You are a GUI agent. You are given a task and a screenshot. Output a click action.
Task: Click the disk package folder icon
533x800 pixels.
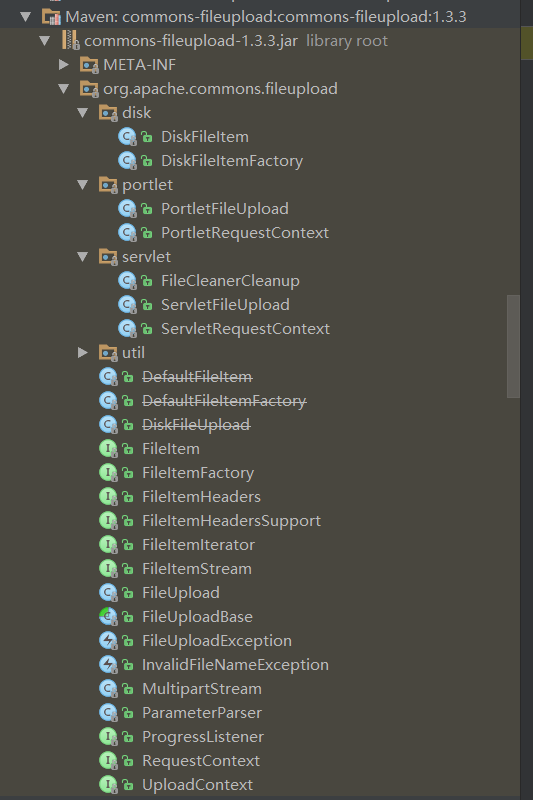[108, 113]
